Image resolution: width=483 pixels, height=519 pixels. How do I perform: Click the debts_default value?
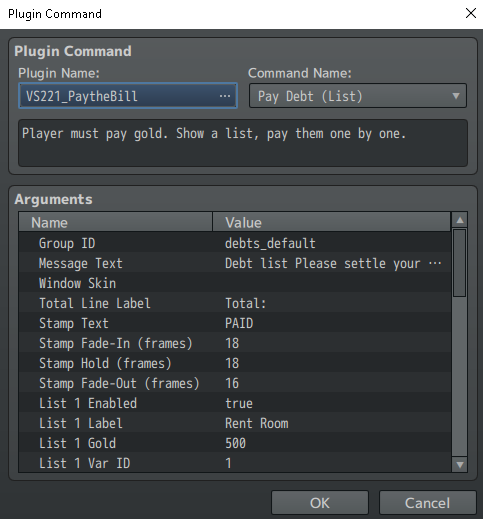pyautogui.click(x=270, y=243)
